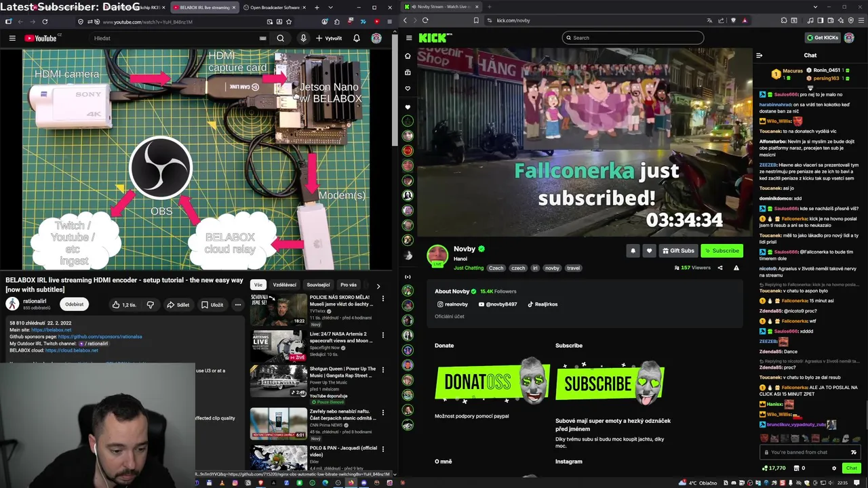Click the DONATOSS donate banner
868x488 pixels.
tap(492, 382)
